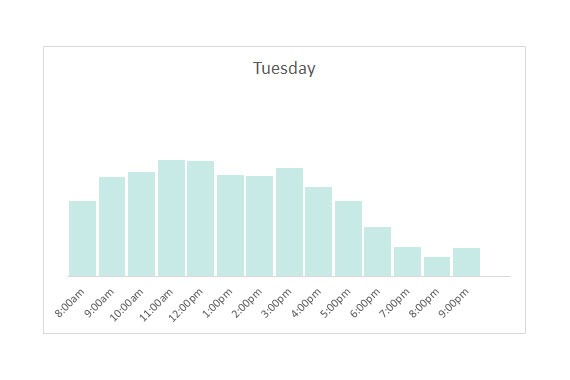Select the 9:00pm bar
This screenshot has width=570, height=380.
tap(466, 262)
